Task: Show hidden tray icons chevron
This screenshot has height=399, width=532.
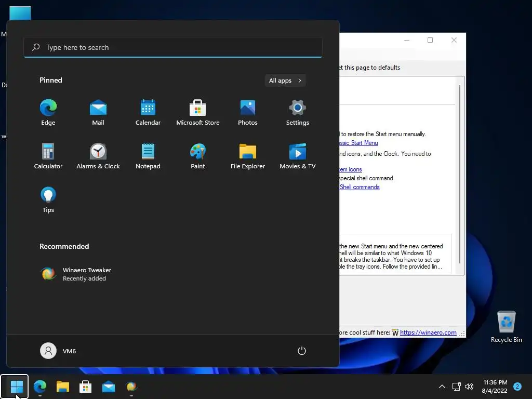Action: (x=442, y=387)
